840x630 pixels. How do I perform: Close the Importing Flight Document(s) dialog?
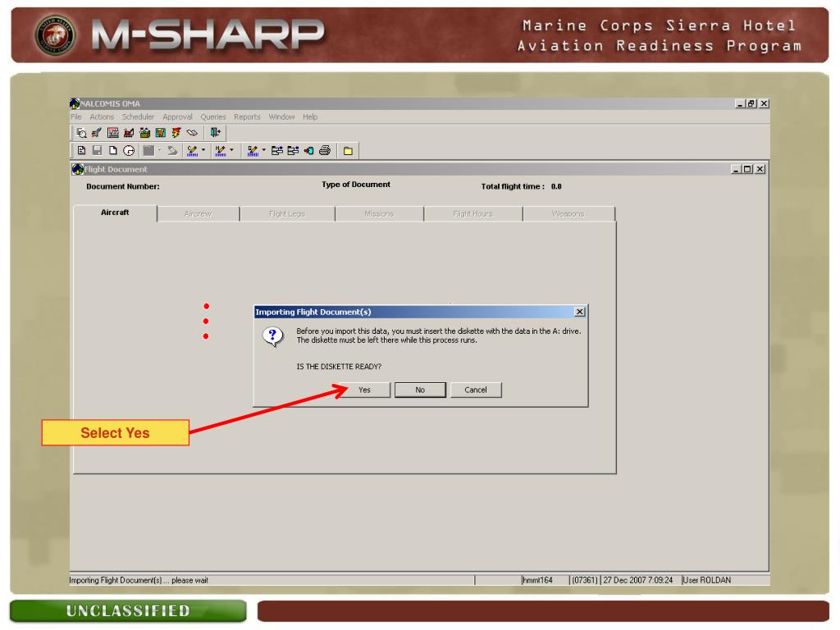[580, 312]
